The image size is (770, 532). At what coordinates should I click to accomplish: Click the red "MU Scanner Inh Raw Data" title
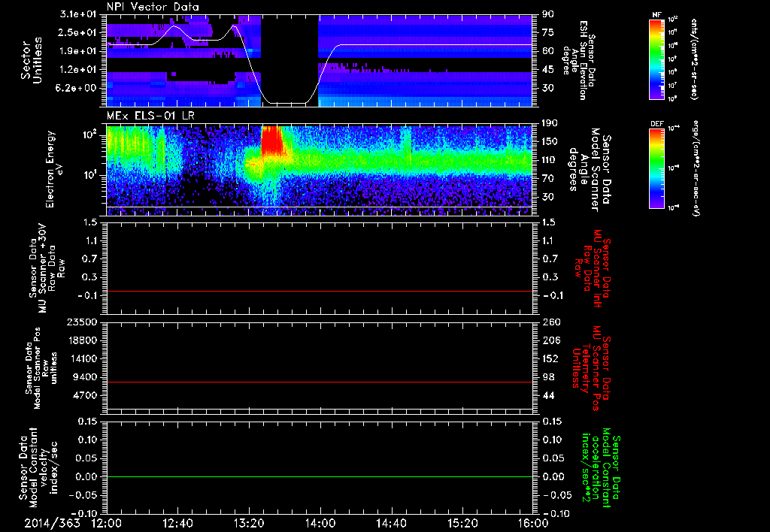point(593,268)
